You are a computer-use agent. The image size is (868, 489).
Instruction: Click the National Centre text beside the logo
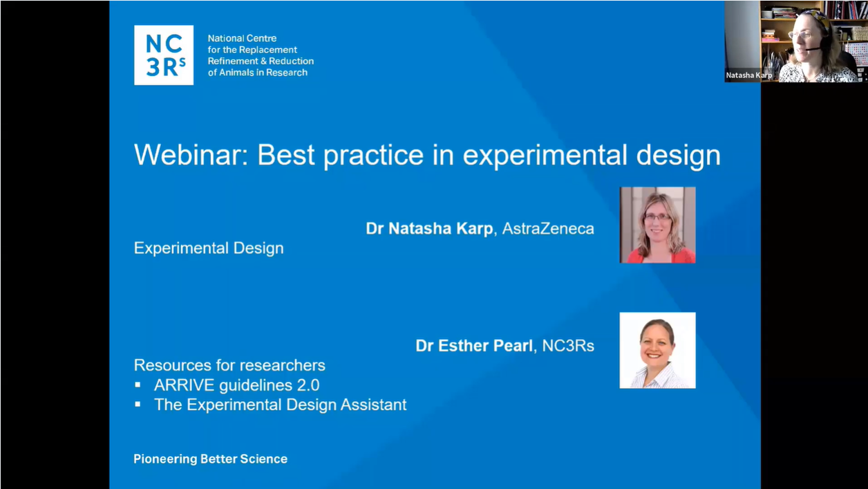[261, 55]
